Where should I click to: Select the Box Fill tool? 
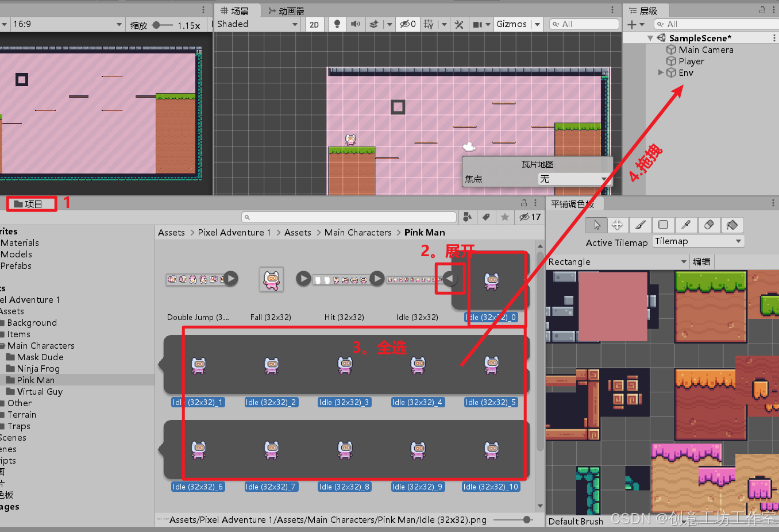[663, 225]
